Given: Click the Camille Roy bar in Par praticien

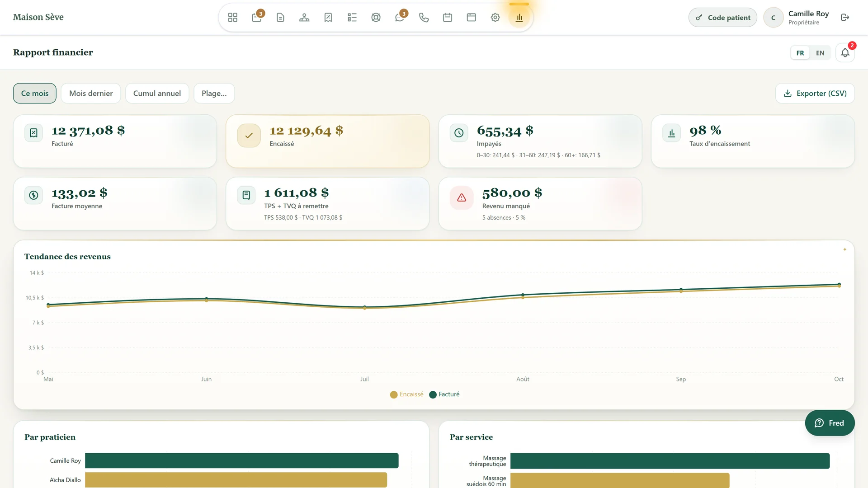Looking at the screenshot, I should tap(242, 460).
